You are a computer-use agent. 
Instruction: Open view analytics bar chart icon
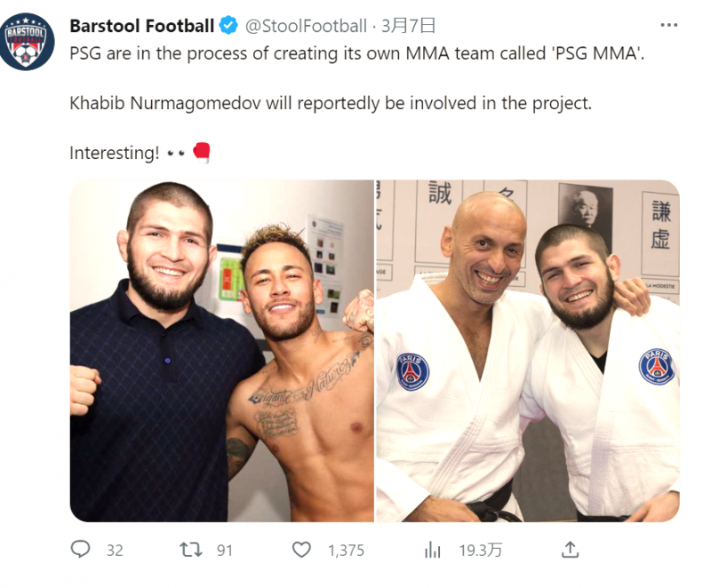pyautogui.click(x=433, y=551)
